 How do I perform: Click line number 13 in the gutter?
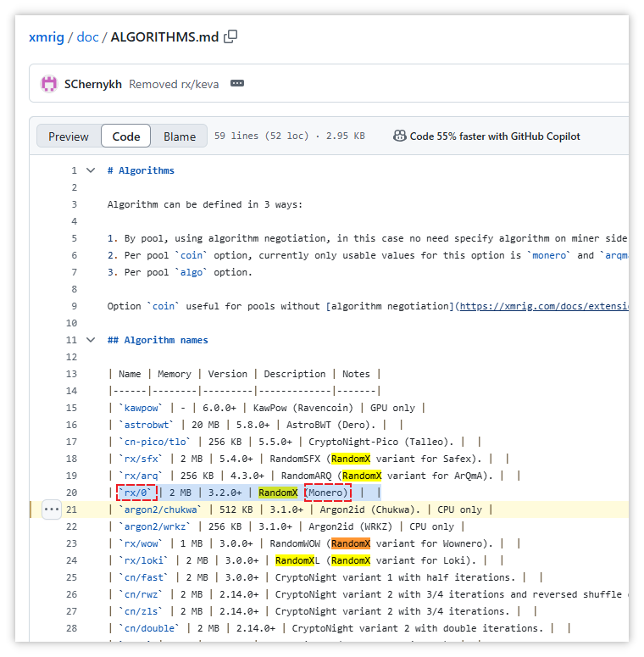(x=71, y=374)
